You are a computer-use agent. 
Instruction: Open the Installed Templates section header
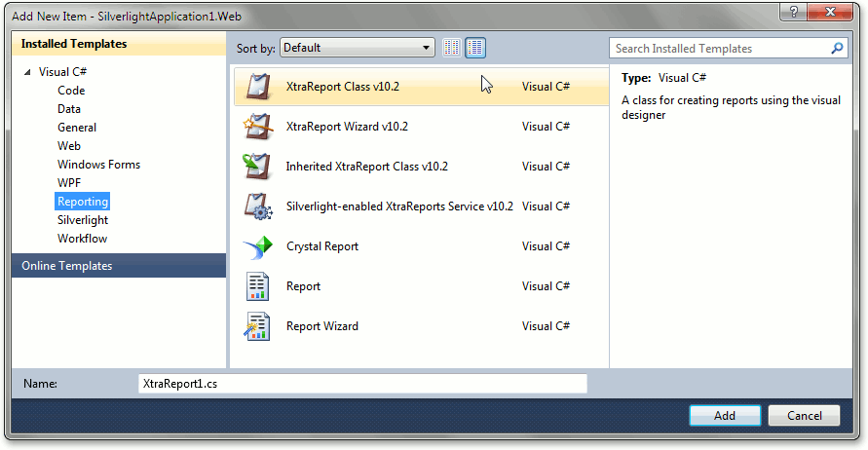click(x=119, y=44)
